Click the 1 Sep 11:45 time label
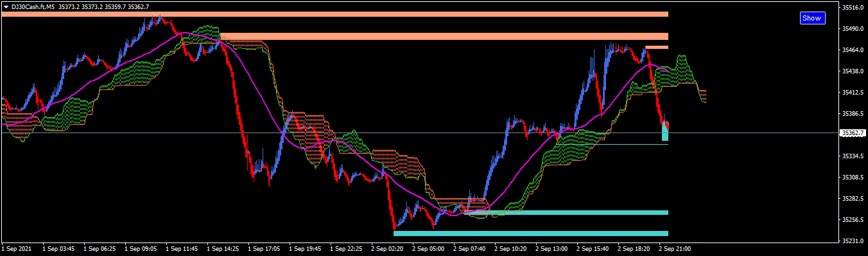 tap(182, 248)
